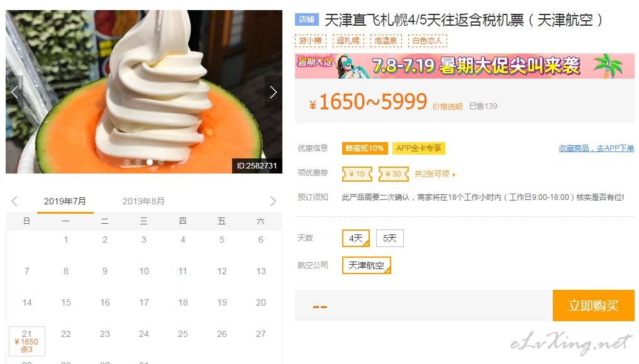Screen dimensions: 639x364
Task: Select the highlighted carousel indicator dot
Action: [150, 162]
